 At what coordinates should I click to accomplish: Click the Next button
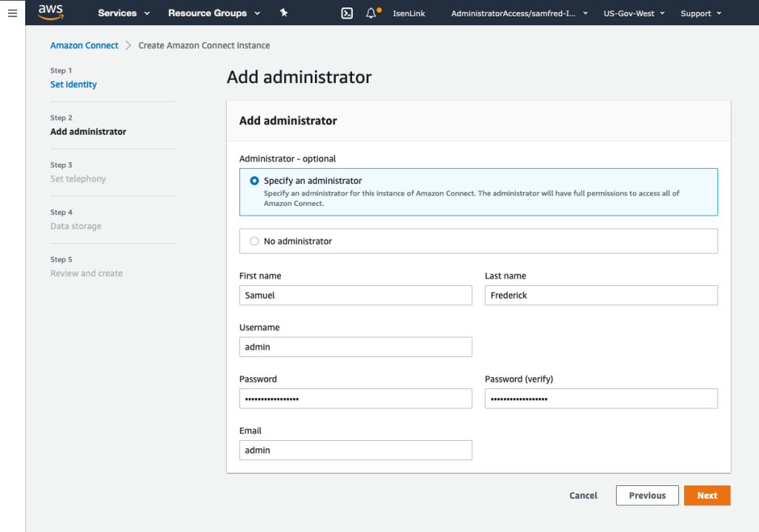coord(706,495)
